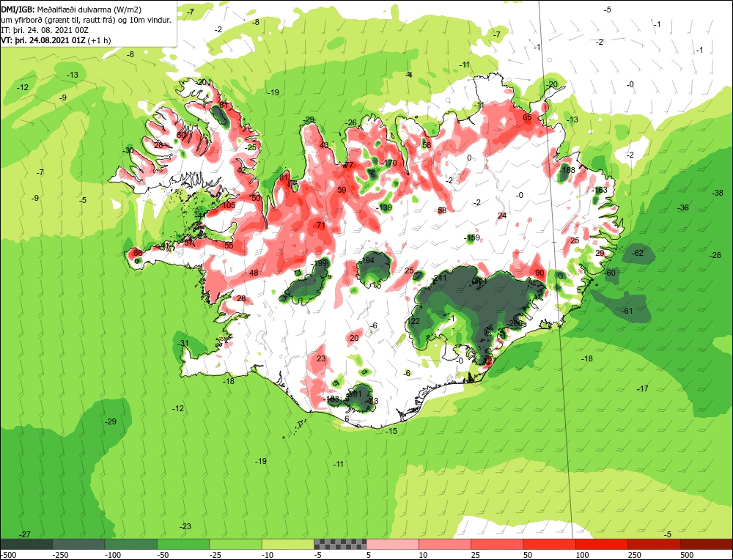Click the '-188' value in the east
The image size is (733, 560).
[x=567, y=170]
